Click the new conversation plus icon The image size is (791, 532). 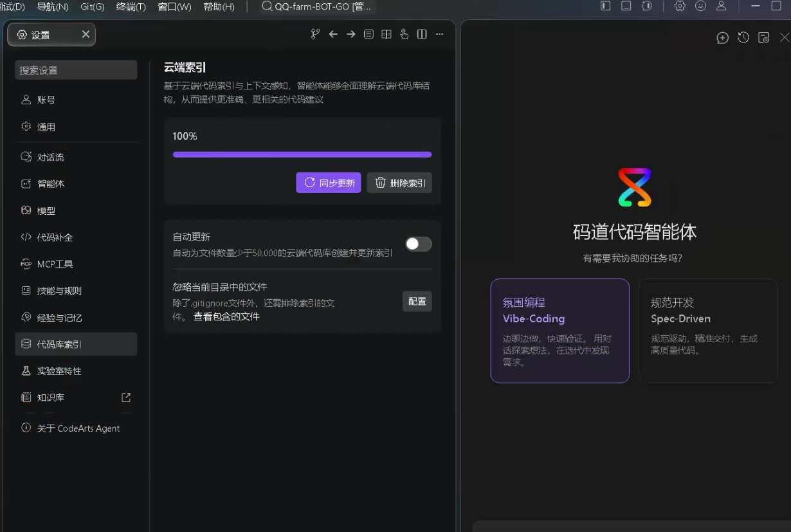[x=722, y=38]
